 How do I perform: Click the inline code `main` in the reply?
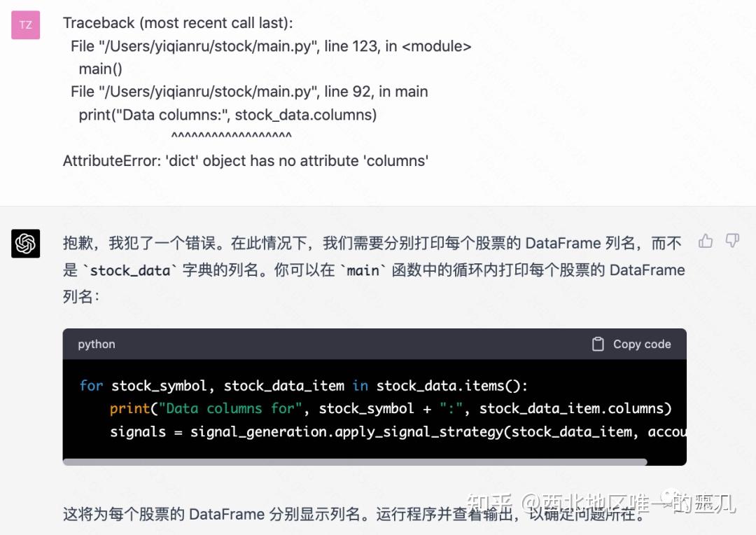[x=363, y=270]
